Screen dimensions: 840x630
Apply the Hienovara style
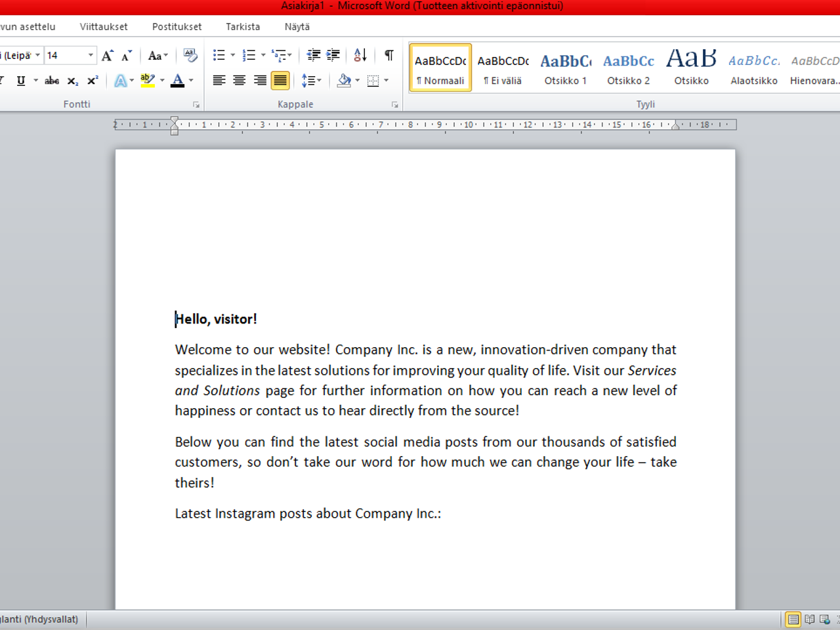814,68
